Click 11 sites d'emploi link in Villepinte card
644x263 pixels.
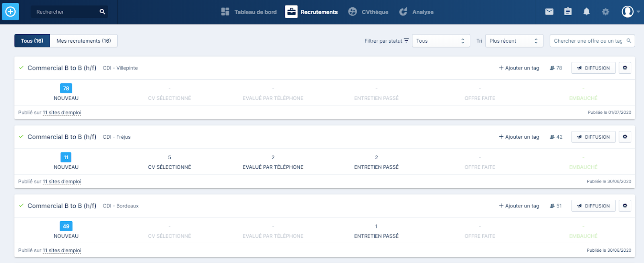pyautogui.click(x=62, y=113)
